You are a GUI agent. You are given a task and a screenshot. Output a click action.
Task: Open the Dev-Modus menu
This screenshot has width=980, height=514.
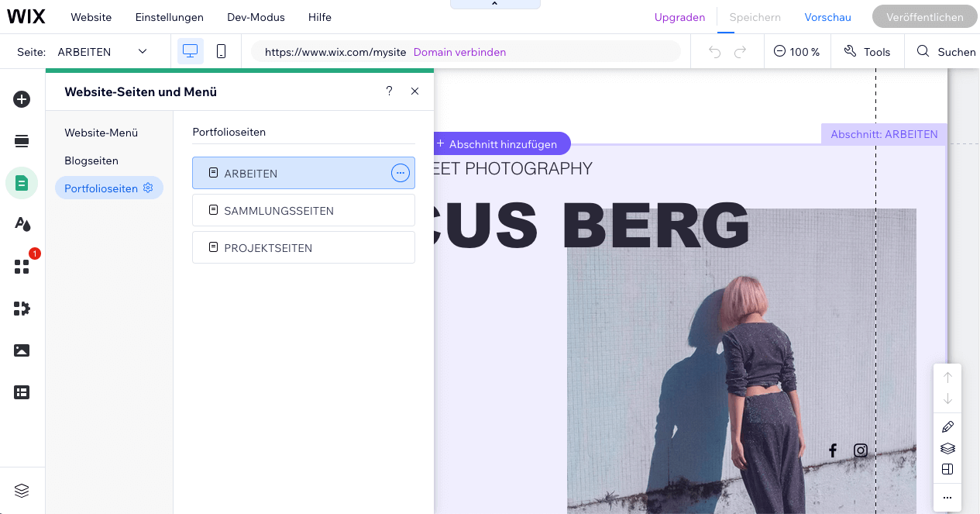pos(256,17)
